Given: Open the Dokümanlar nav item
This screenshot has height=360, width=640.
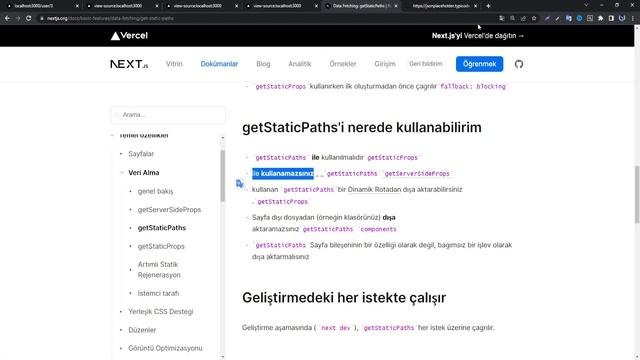Looking at the screenshot, I should coord(219,64).
